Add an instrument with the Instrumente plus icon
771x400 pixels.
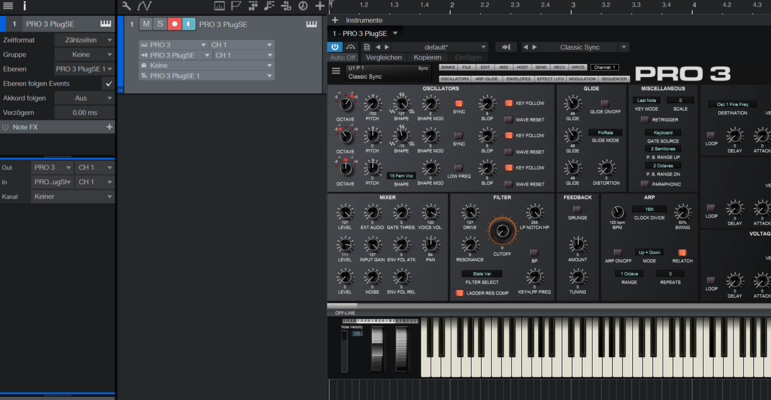335,20
